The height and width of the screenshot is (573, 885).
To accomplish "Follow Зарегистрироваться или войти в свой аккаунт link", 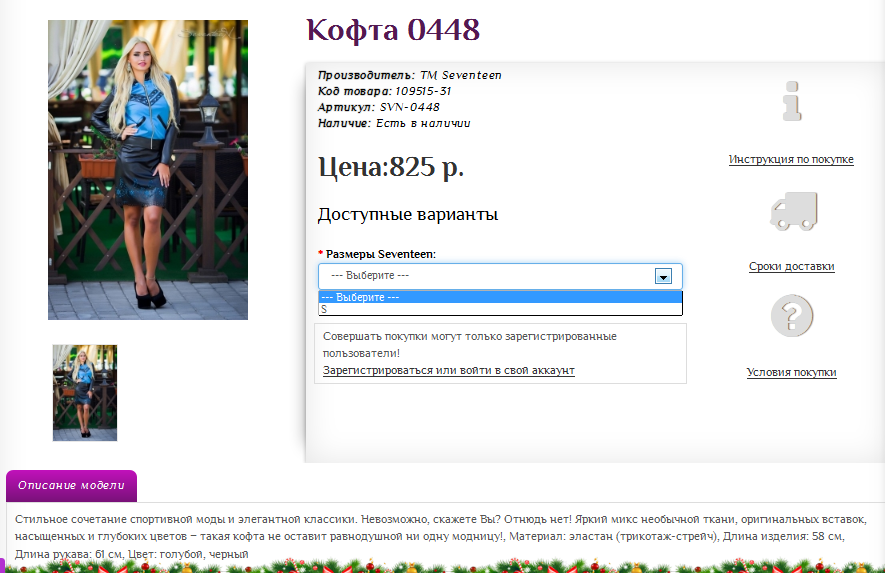I will click(x=449, y=370).
